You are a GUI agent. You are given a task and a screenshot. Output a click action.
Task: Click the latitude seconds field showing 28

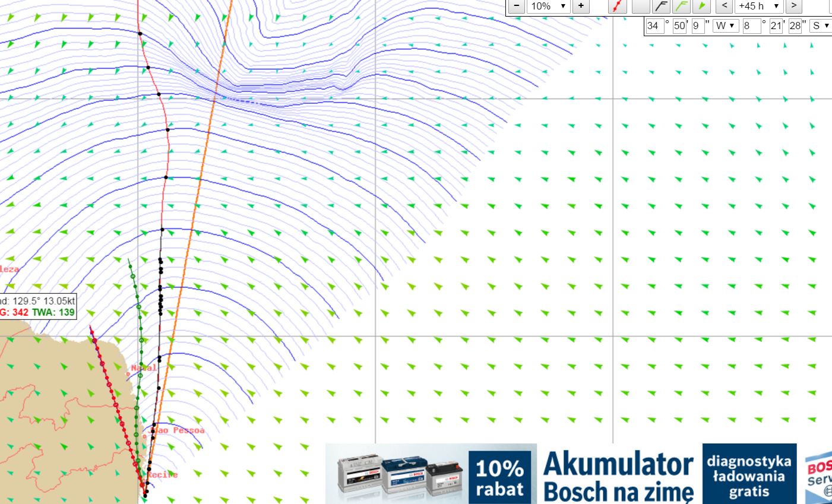click(795, 26)
